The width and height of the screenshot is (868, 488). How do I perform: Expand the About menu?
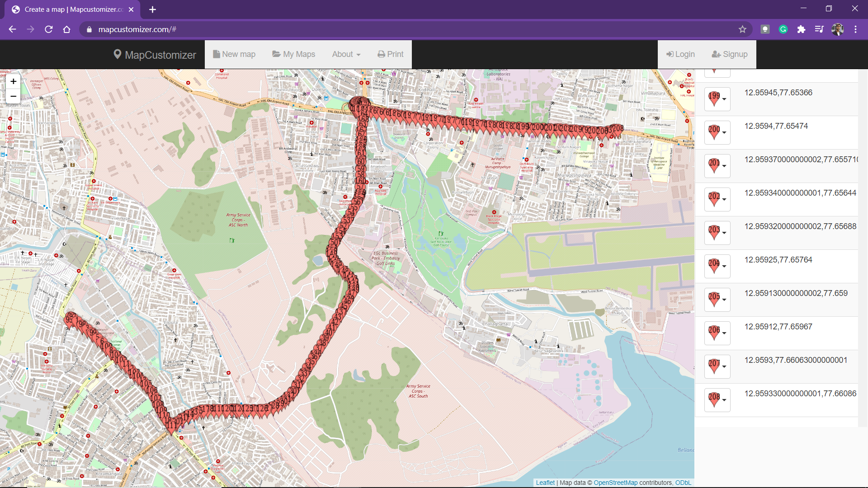pyautogui.click(x=346, y=54)
